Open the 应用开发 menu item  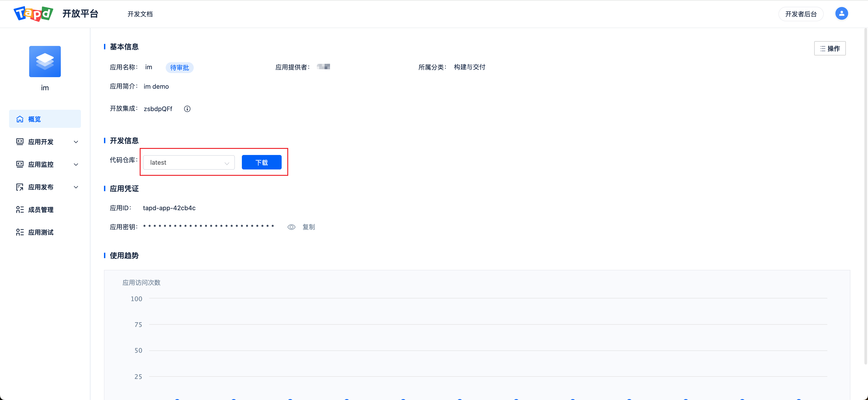(x=45, y=142)
